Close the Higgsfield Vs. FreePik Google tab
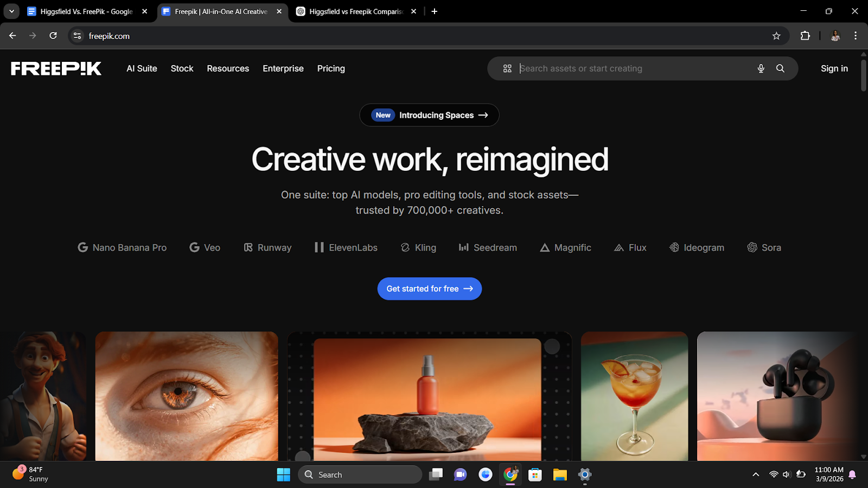868x488 pixels. click(144, 11)
